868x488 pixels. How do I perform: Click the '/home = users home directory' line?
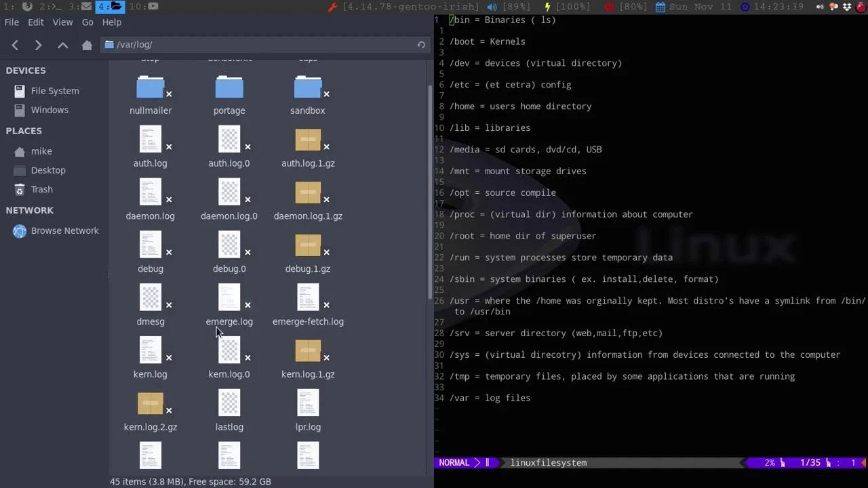pyautogui.click(x=520, y=106)
